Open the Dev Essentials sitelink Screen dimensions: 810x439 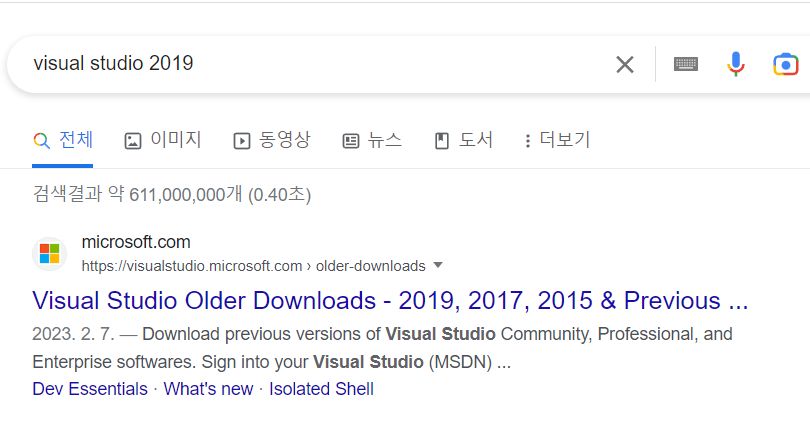[90, 389]
